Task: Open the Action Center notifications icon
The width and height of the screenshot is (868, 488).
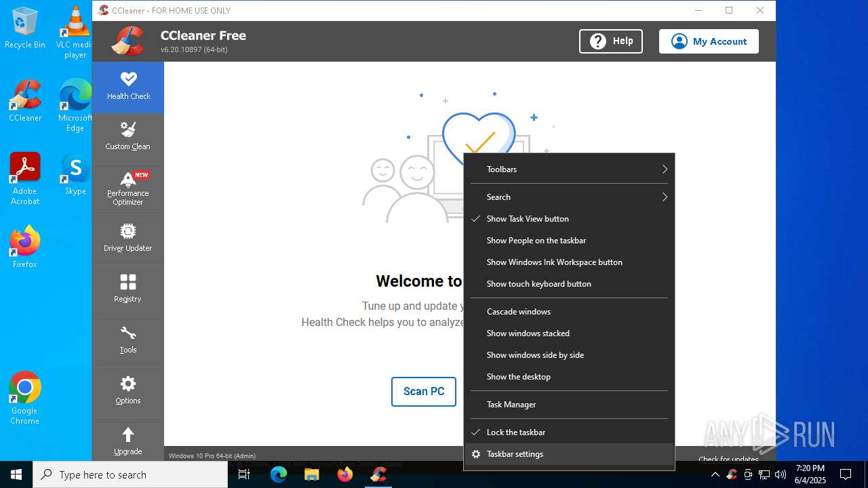Action: pyautogui.click(x=846, y=474)
